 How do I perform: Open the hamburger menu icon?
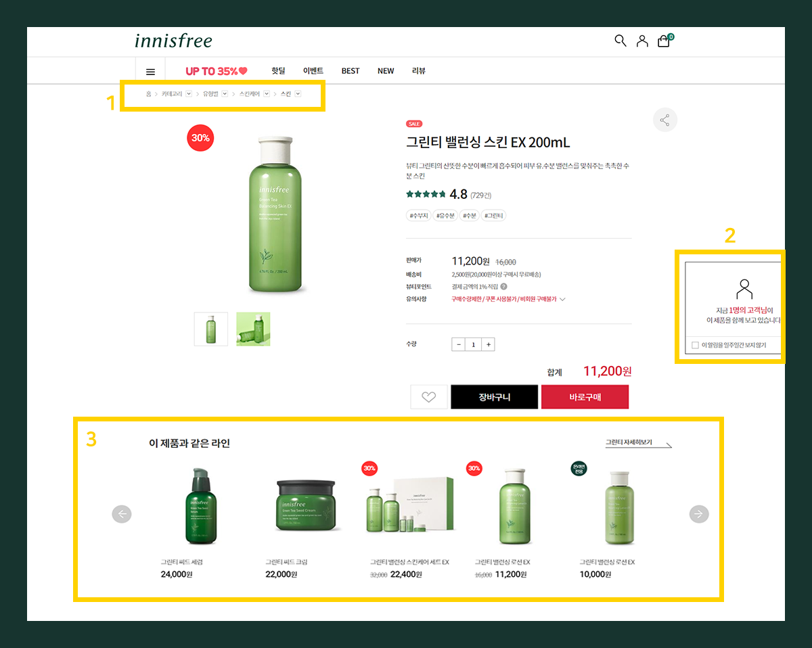click(150, 71)
